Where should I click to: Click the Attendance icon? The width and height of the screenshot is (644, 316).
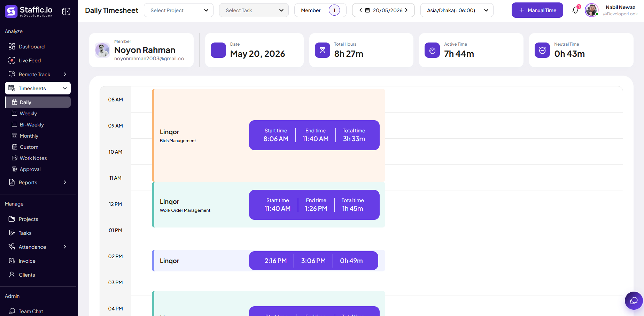click(12, 247)
